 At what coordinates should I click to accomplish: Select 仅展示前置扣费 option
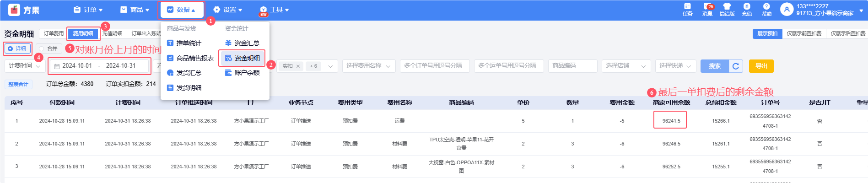[x=804, y=33]
